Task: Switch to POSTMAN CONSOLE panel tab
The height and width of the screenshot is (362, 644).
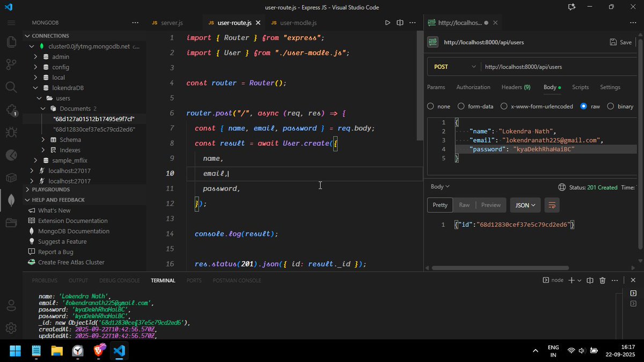Action: click(237, 280)
